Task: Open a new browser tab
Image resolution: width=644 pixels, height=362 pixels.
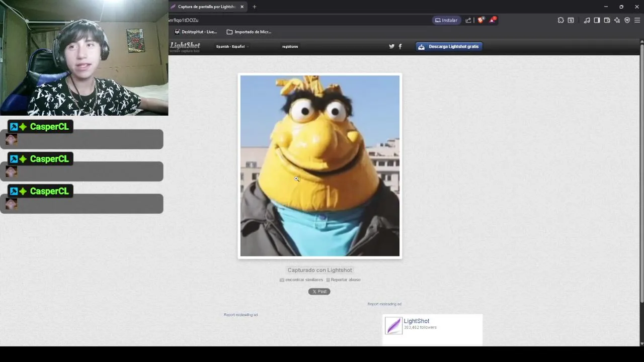Action: tap(254, 7)
